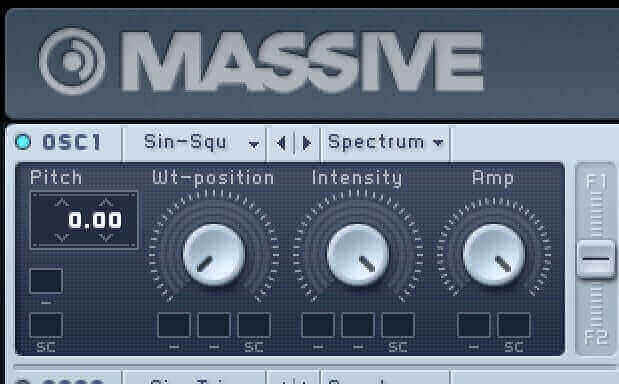
Task: Click the SC slot under Amp
Action: (x=514, y=325)
